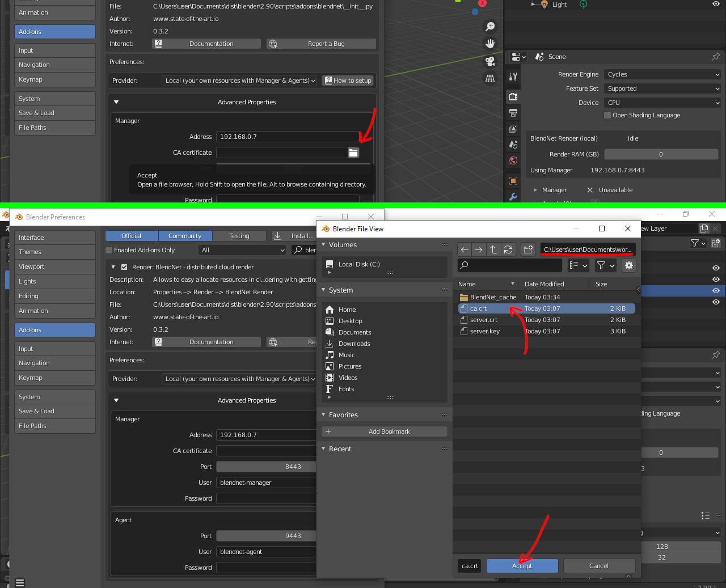Open the Render properties tab icon
Image resolution: width=726 pixels, height=588 pixels.
(x=513, y=96)
